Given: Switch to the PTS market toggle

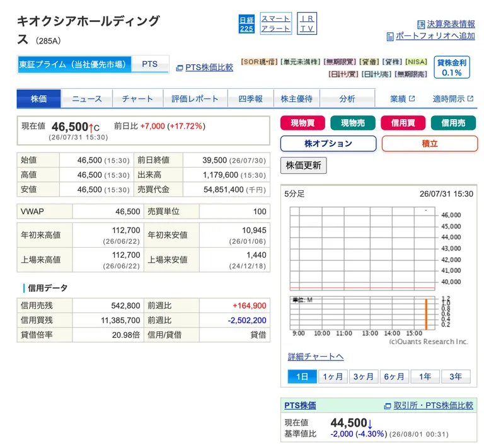Looking at the screenshot, I should [x=150, y=64].
